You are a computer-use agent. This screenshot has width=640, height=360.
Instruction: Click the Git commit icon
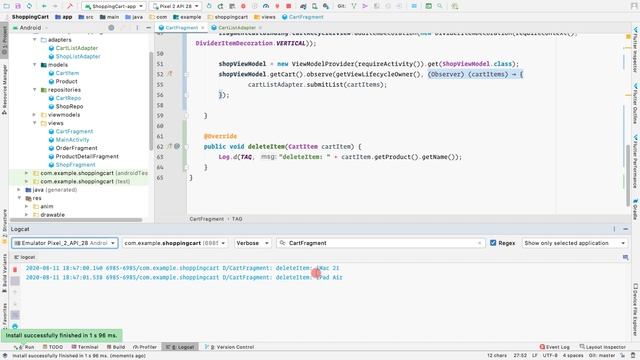[365, 6]
